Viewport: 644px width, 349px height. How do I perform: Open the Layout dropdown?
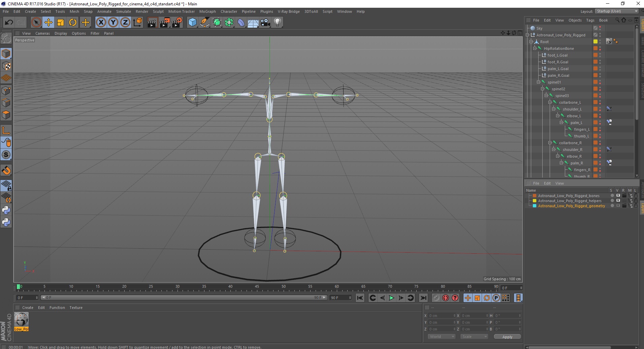(x=617, y=11)
